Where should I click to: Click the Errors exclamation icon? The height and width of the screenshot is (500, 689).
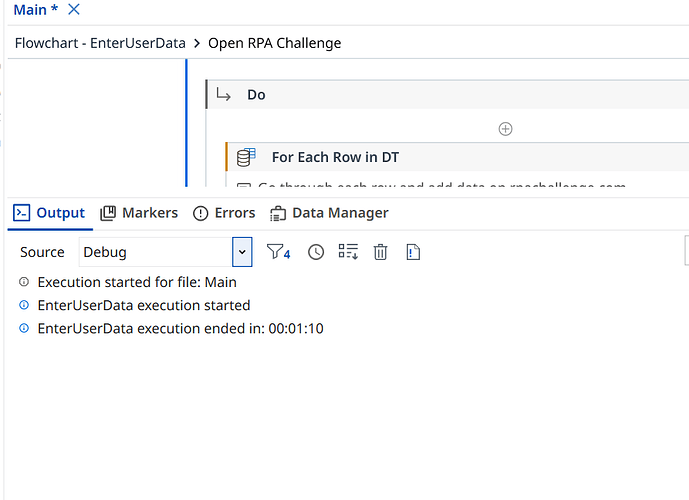tap(200, 214)
